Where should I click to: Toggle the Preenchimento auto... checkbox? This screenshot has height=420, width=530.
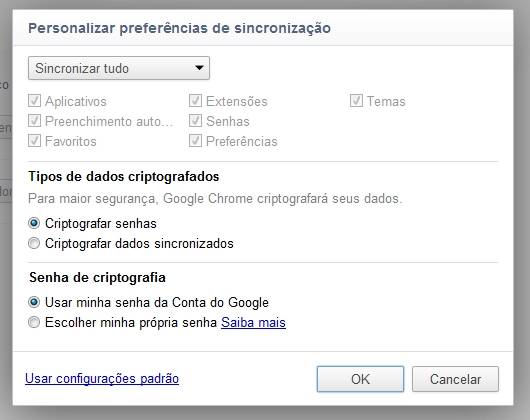[x=34, y=121]
